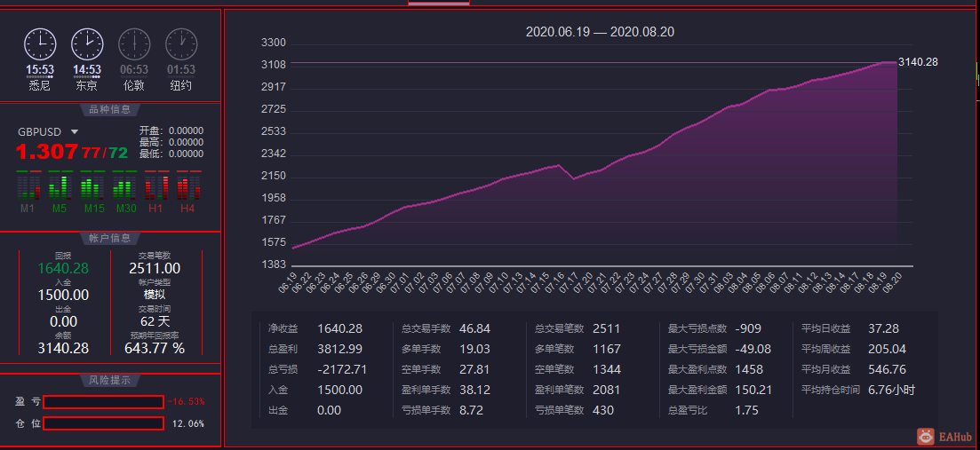Open the GBPUSD symbol dropdown arrow
The width and height of the screenshot is (980, 450).
tap(75, 131)
